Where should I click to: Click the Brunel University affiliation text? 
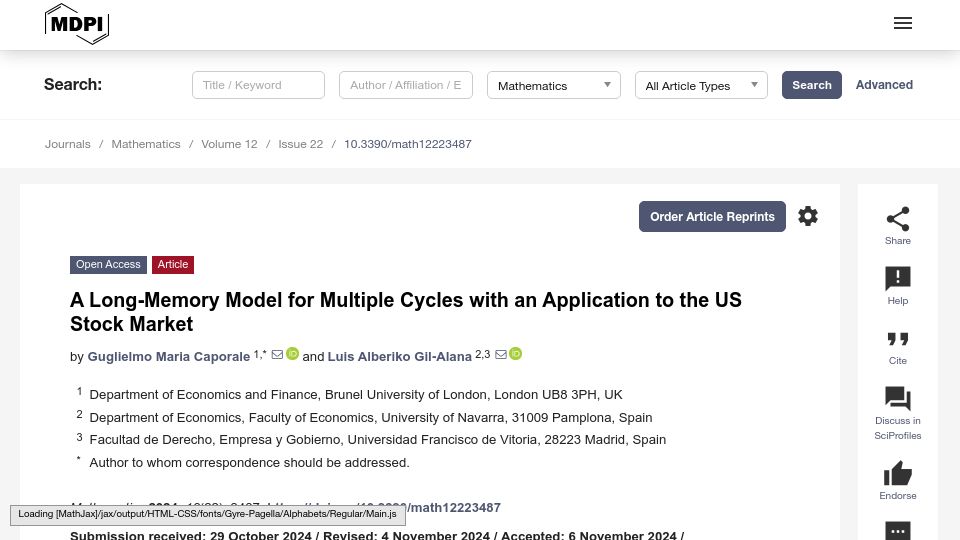click(x=356, y=395)
